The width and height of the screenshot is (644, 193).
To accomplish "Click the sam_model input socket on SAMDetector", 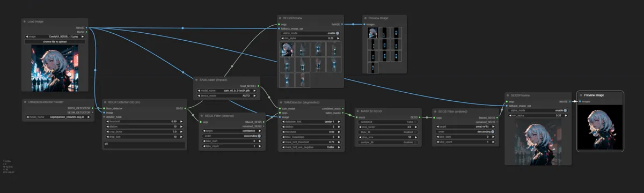I will click(280, 108).
